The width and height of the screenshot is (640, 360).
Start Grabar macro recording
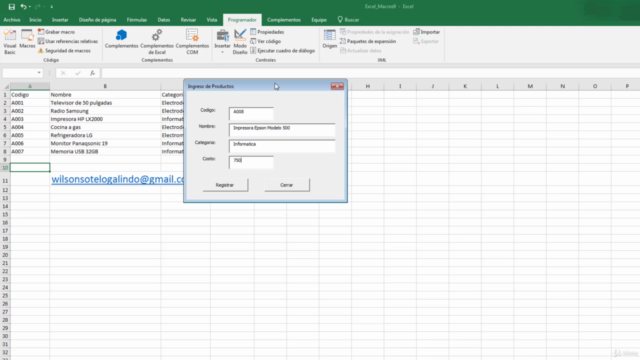coord(56,32)
